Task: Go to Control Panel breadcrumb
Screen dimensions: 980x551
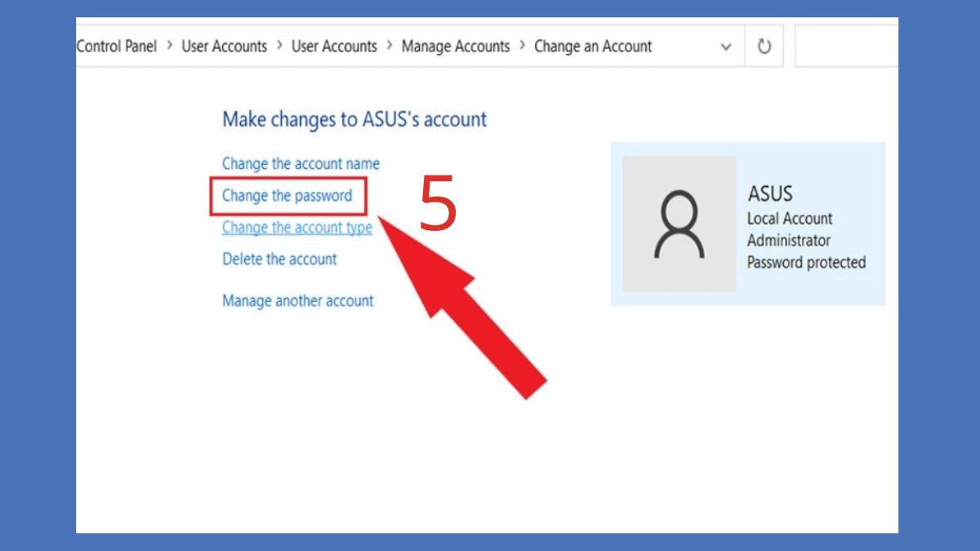Action: point(117,47)
